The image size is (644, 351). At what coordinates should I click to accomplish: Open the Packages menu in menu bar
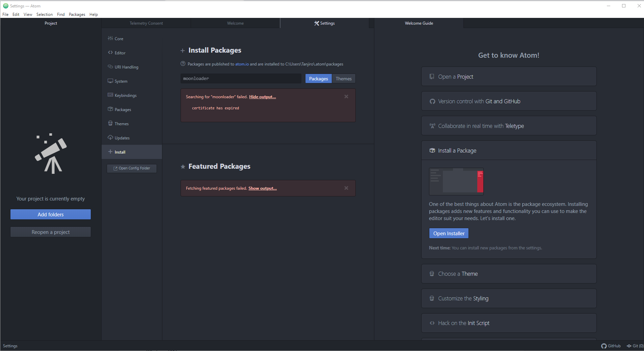click(77, 15)
